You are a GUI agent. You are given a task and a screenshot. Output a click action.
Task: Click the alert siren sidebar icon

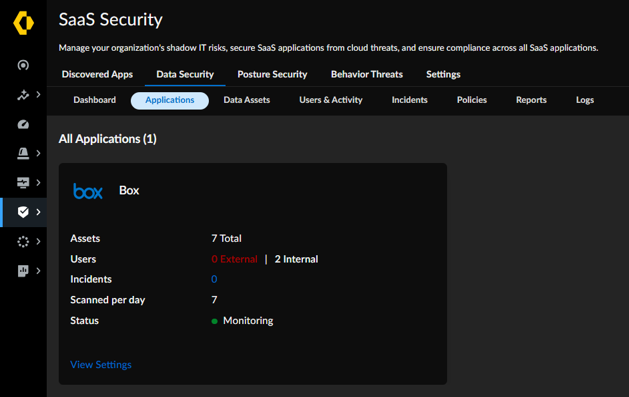click(23, 153)
